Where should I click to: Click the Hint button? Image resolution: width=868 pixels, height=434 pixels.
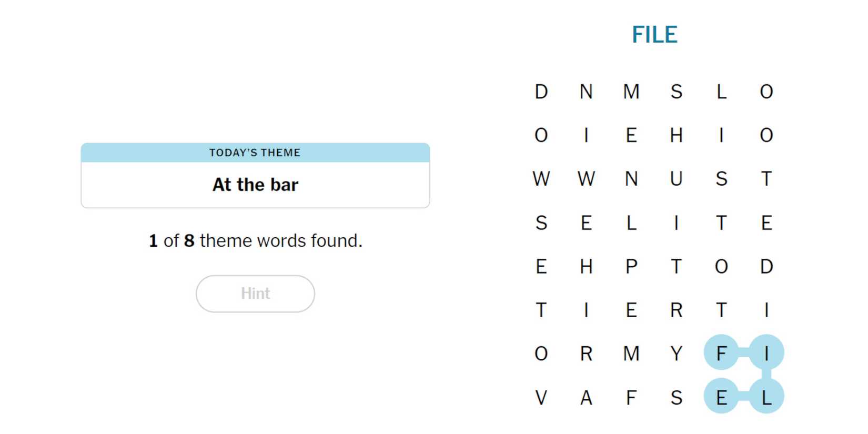[255, 294]
